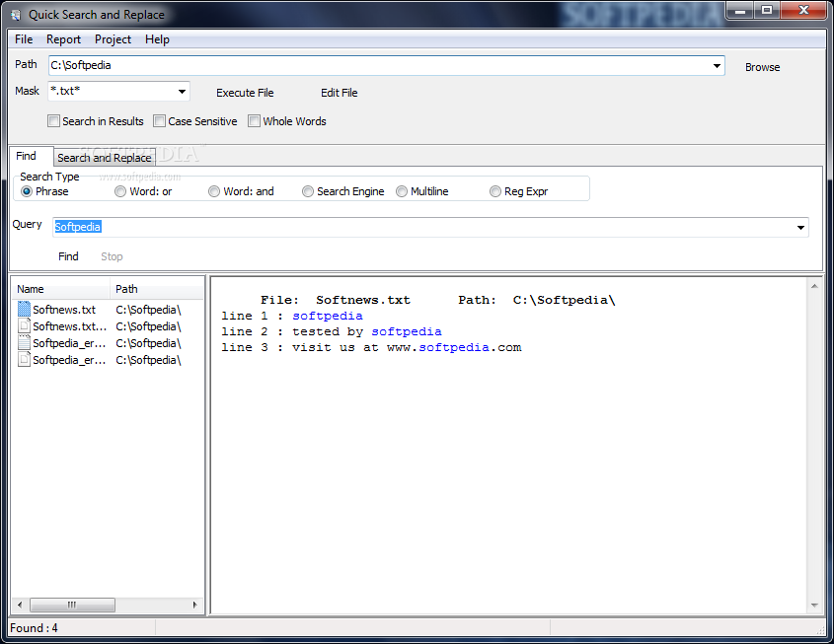This screenshot has height=644, width=834.
Task: Minimize the Quick Search and Replace window
Action: tap(740, 11)
